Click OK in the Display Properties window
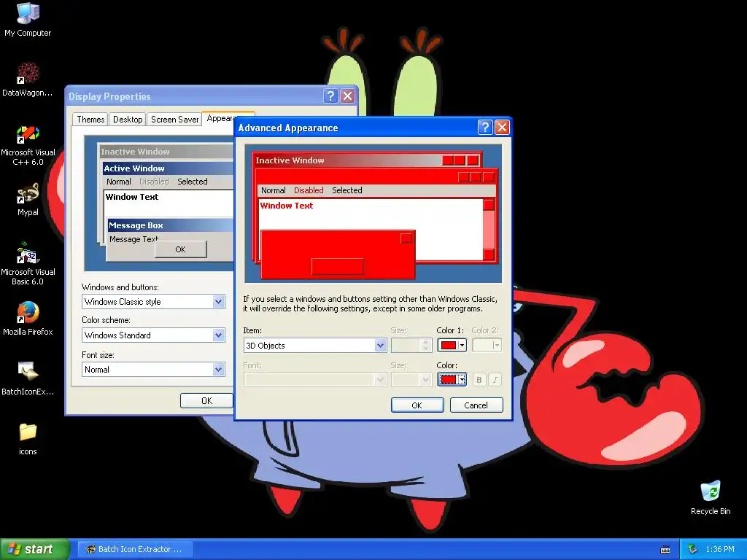The image size is (747, 560). coord(206,400)
